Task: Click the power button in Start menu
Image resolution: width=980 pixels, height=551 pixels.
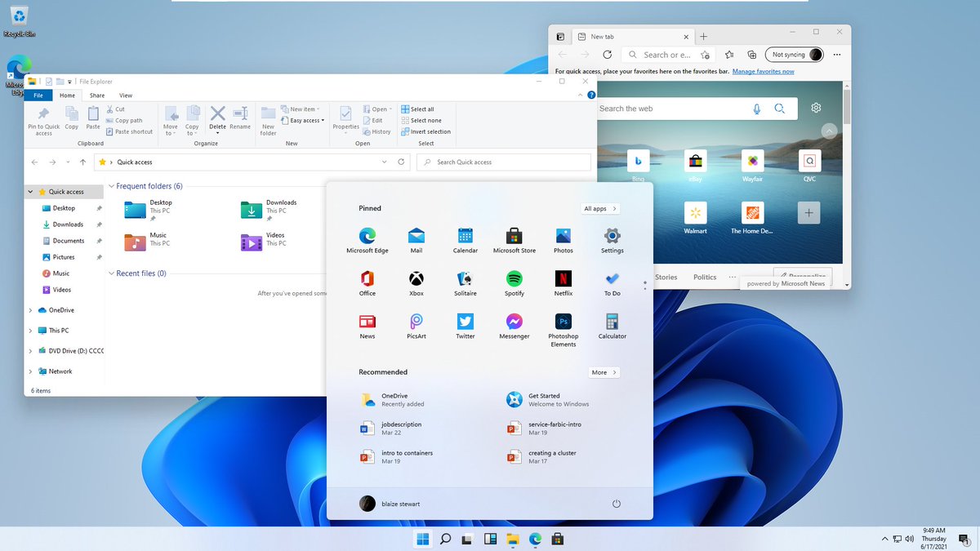Action: pyautogui.click(x=617, y=504)
